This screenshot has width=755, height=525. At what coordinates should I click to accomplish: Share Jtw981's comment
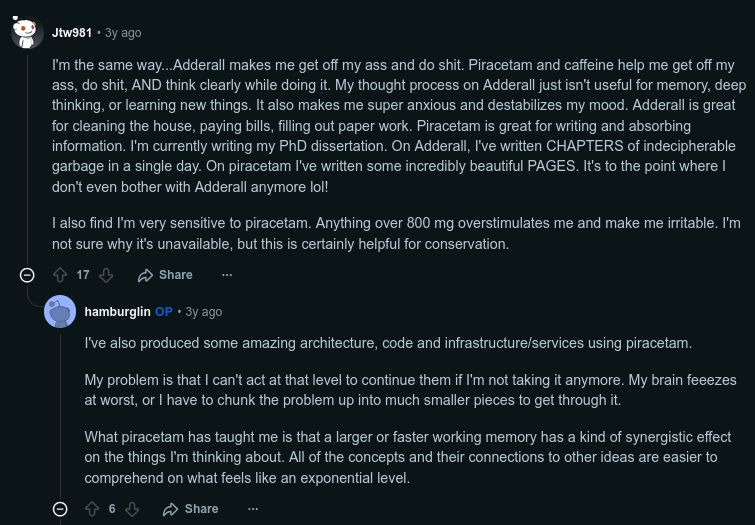tap(165, 275)
